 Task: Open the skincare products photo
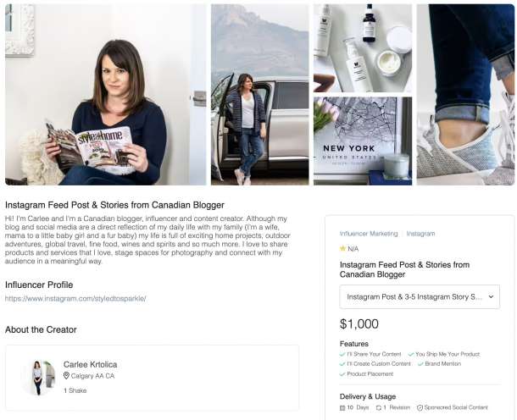(363, 48)
